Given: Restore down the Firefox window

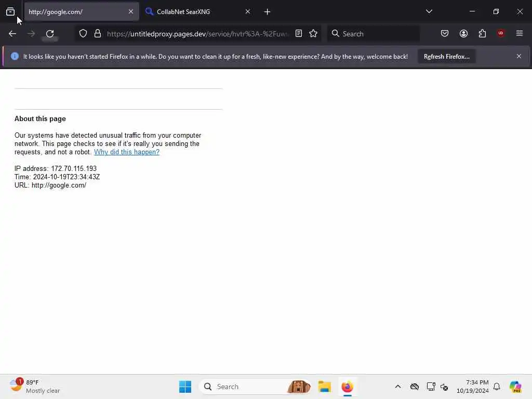Looking at the screenshot, I should tap(496, 11).
